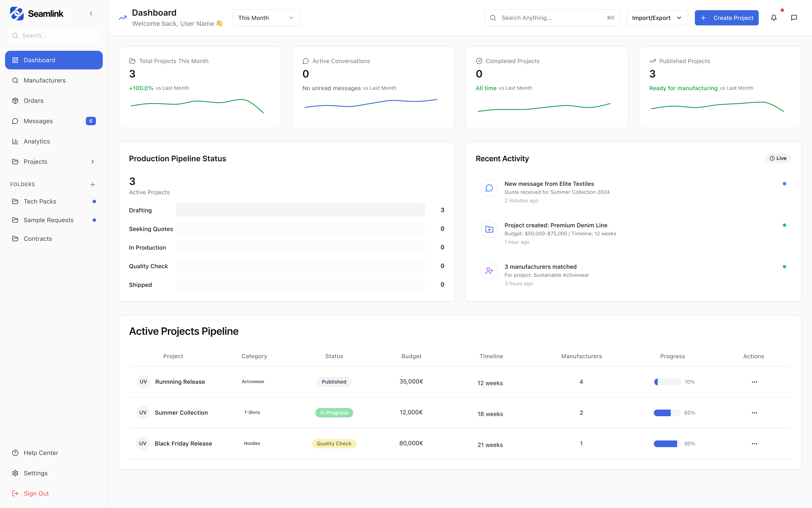Open the Import/Export dropdown
Viewport: 812px width, 508px height.
657,18
